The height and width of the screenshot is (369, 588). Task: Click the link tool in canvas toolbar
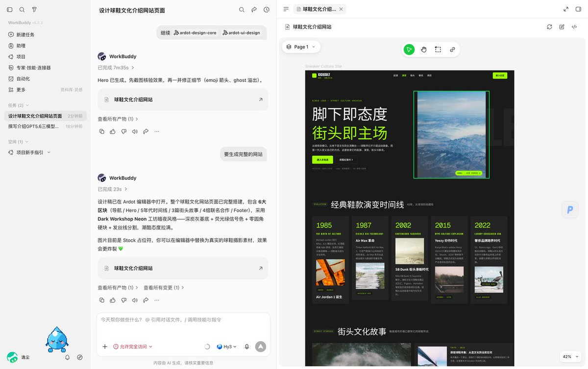(452, 49)
